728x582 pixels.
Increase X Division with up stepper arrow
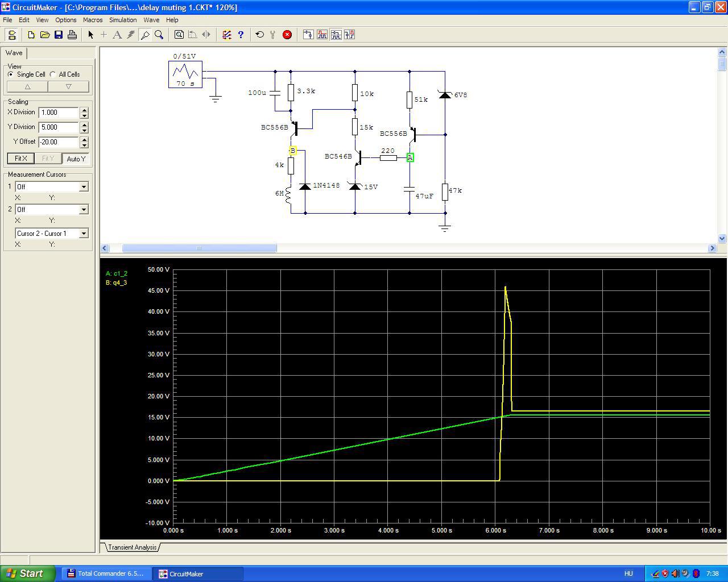84,110
